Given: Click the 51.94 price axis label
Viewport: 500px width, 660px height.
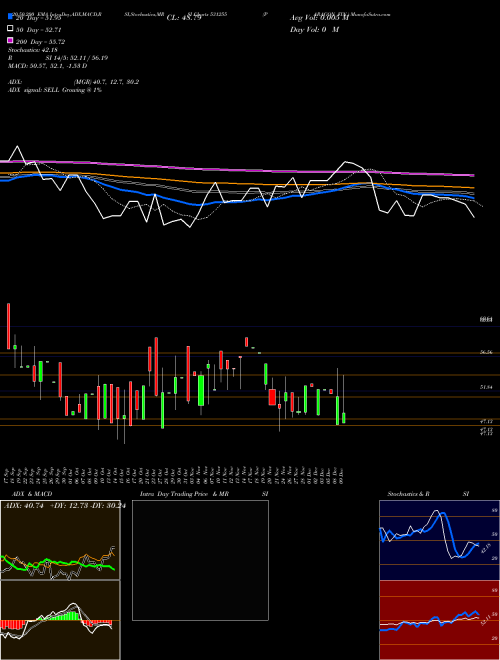Looking at the screenshot, I should 486,387.
